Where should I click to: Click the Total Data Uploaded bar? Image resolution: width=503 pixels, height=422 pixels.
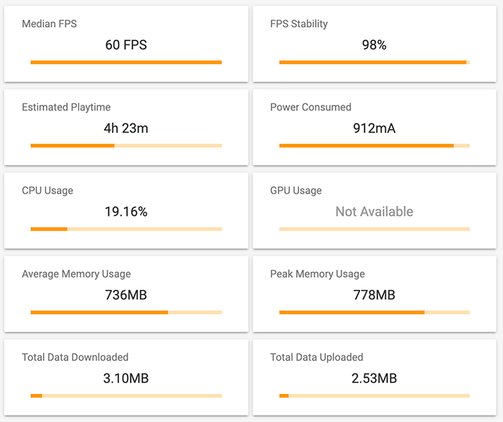pyautogui.click(x=374, y=396)
